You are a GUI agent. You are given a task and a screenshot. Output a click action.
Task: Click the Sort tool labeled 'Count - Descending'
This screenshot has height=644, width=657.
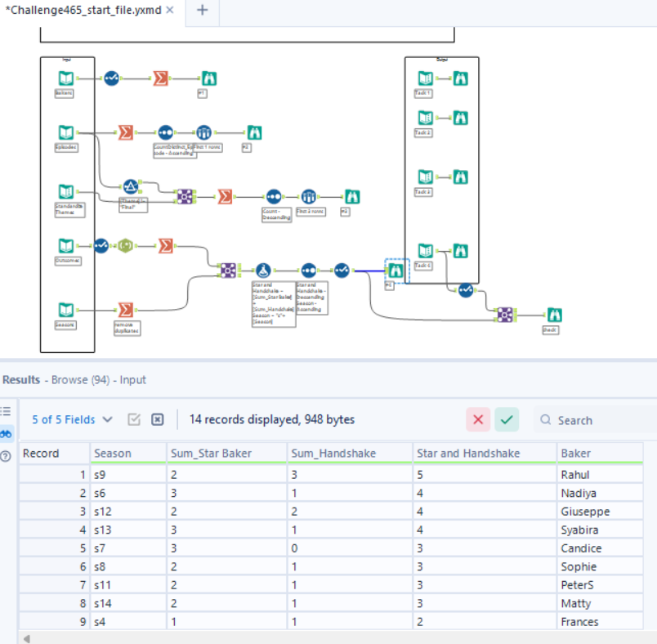tap(273, 197)
